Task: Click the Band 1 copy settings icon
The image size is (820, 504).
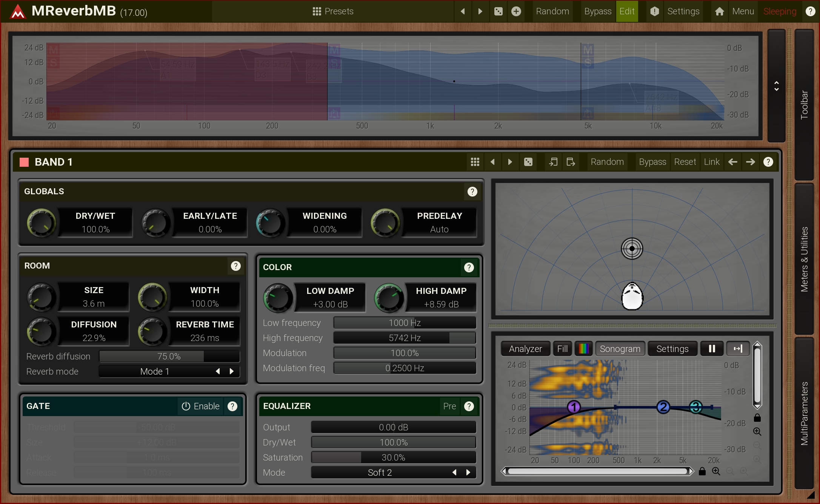Action: click(x=553, y=162)
